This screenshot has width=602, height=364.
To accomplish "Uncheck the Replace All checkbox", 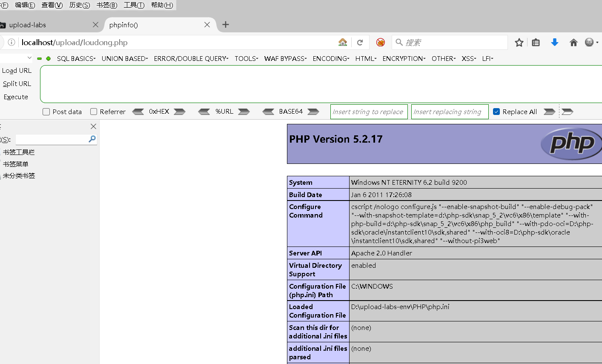I will point(496,112).
